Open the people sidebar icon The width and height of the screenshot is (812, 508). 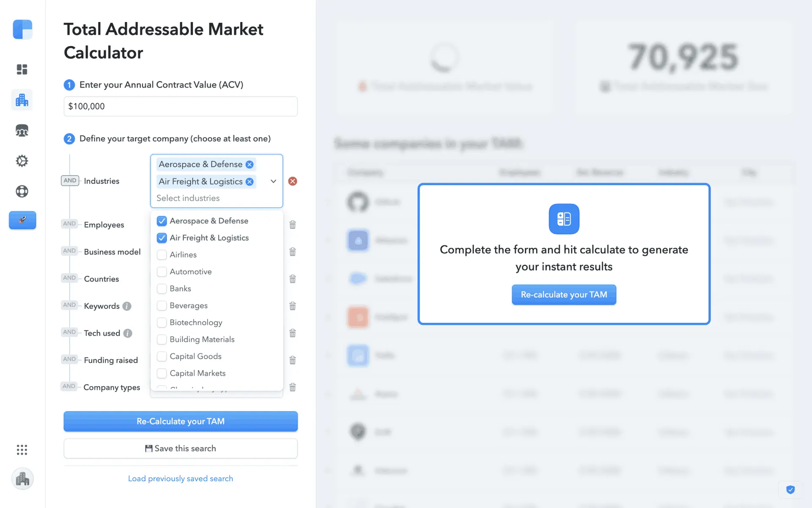tap(22, 131)
